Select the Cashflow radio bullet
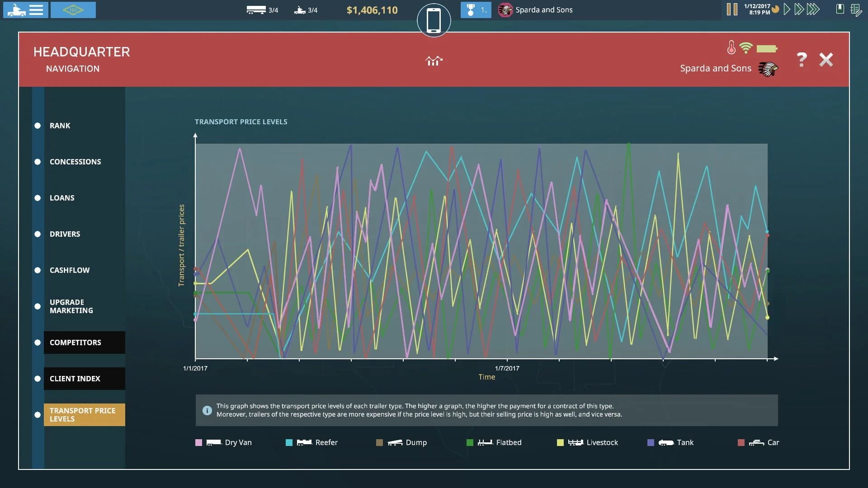 click(x=37, y=270)
